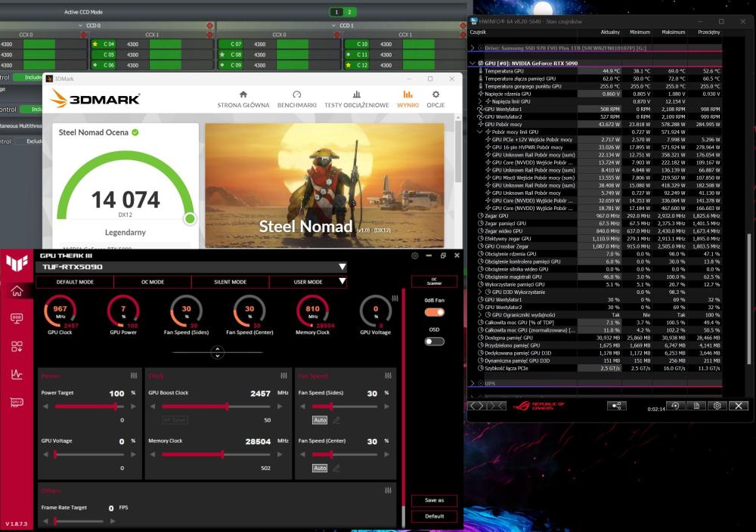Click the Default button
The height and width of the screenshot is (532, 756).
[x=434, y=516]
